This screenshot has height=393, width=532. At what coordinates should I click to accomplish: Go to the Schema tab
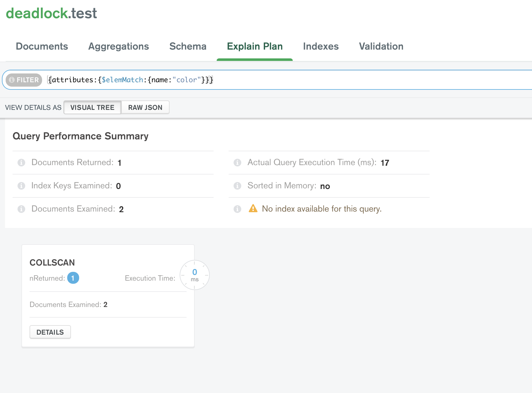(188, 46)
